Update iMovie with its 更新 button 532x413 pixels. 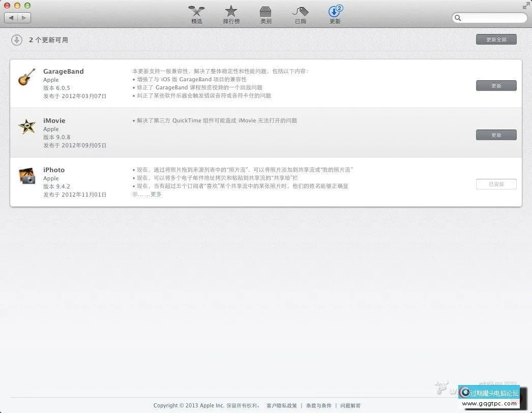496,135
